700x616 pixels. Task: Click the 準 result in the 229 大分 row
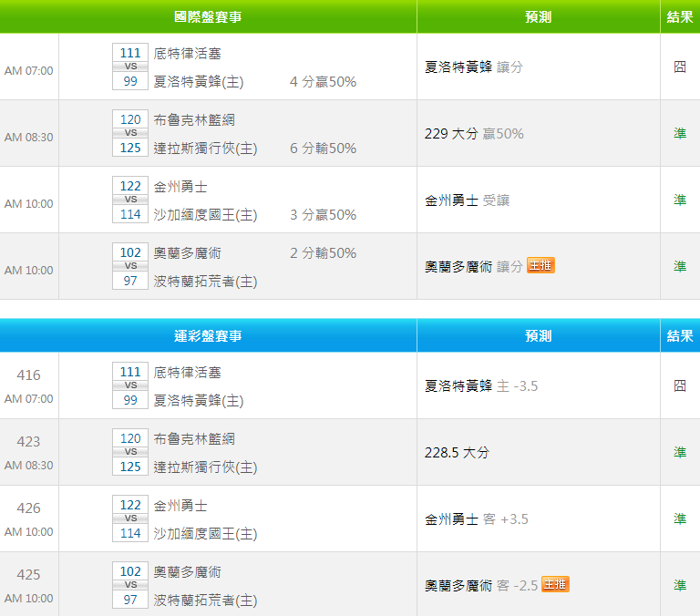click(680, 133)
